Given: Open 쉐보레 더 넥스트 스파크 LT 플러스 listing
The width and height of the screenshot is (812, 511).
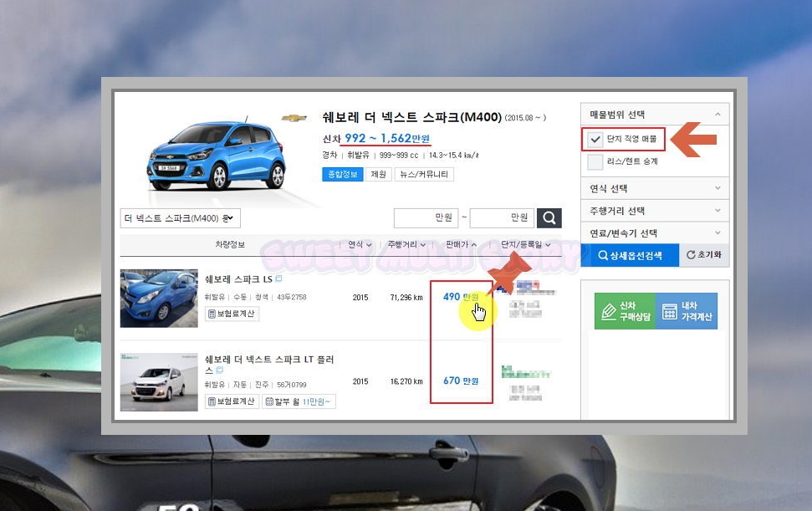Looking at the screenshot, I should pyautogui.click(x=268, y=365).
